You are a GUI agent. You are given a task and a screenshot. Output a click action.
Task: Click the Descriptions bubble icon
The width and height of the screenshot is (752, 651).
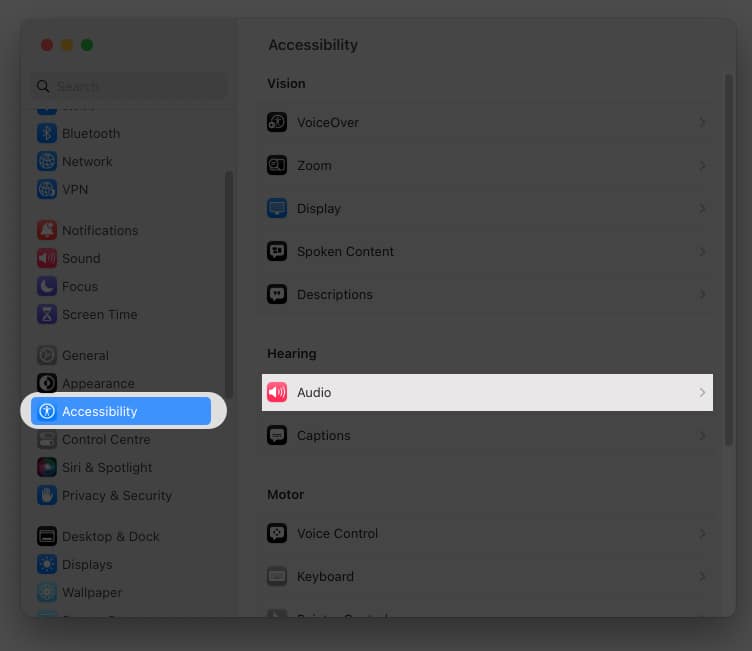[x=277, y=294]
